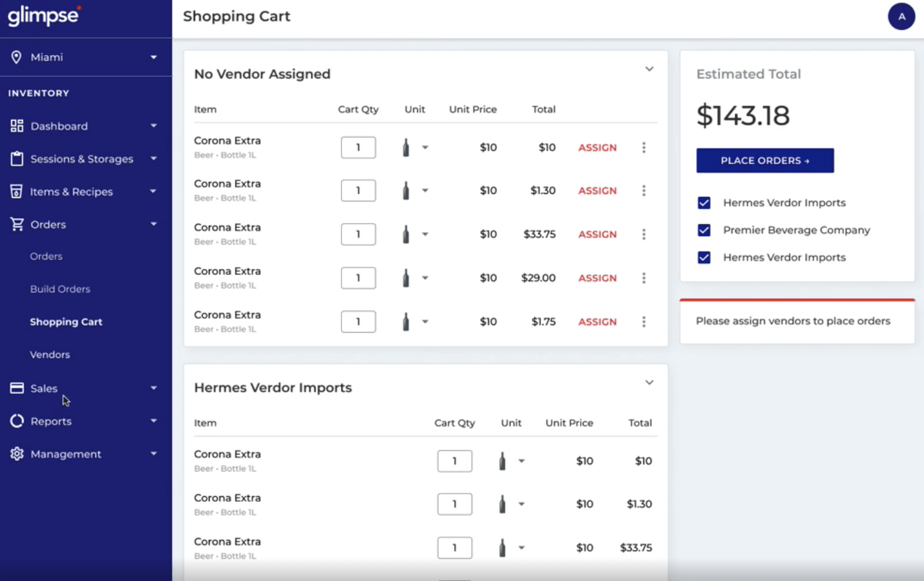Expand Items & Recipes menu arrow
Image resolution: width=924 pixels, height=581 pixels.
pyautogui.click(x=154, y=191)
